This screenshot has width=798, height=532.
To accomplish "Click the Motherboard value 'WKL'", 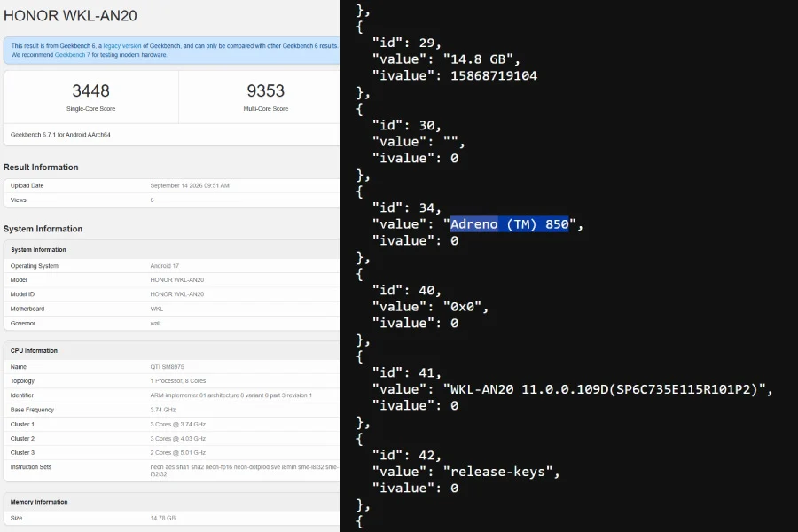I will [157, 309].
